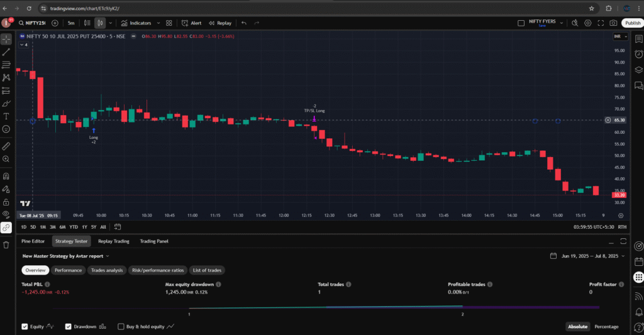The image size is (644, 335).
Task: Enter fullscreen mode
Action: coord(601,23)
